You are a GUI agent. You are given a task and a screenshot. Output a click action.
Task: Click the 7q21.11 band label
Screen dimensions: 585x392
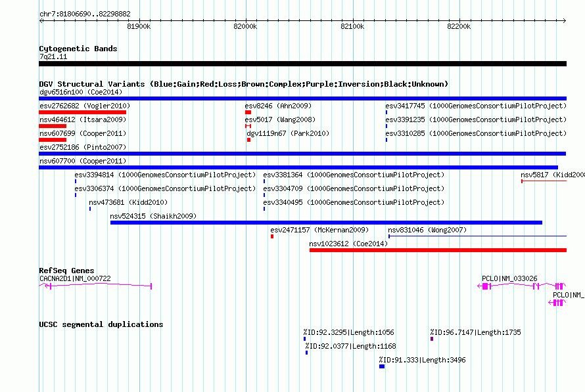(53, 56)
